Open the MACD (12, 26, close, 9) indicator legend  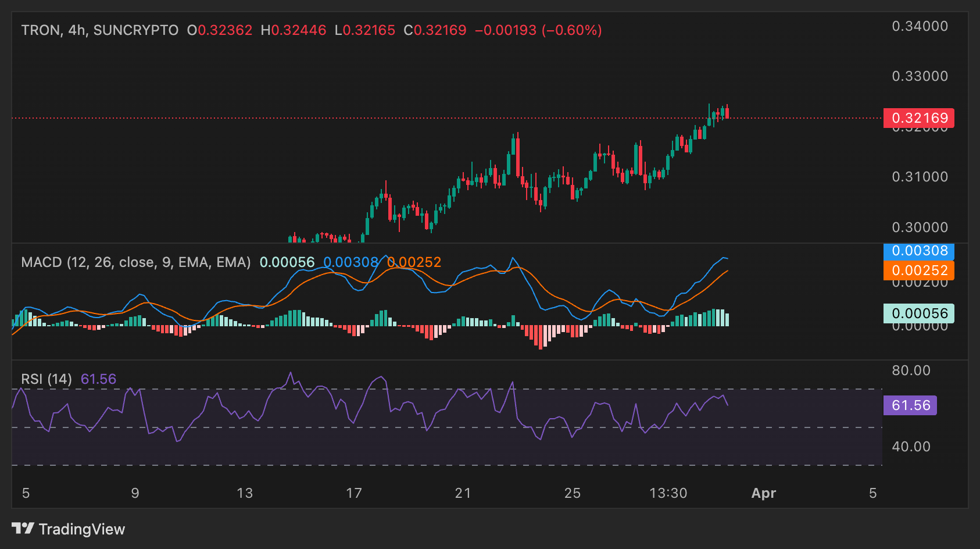(135, 262)
